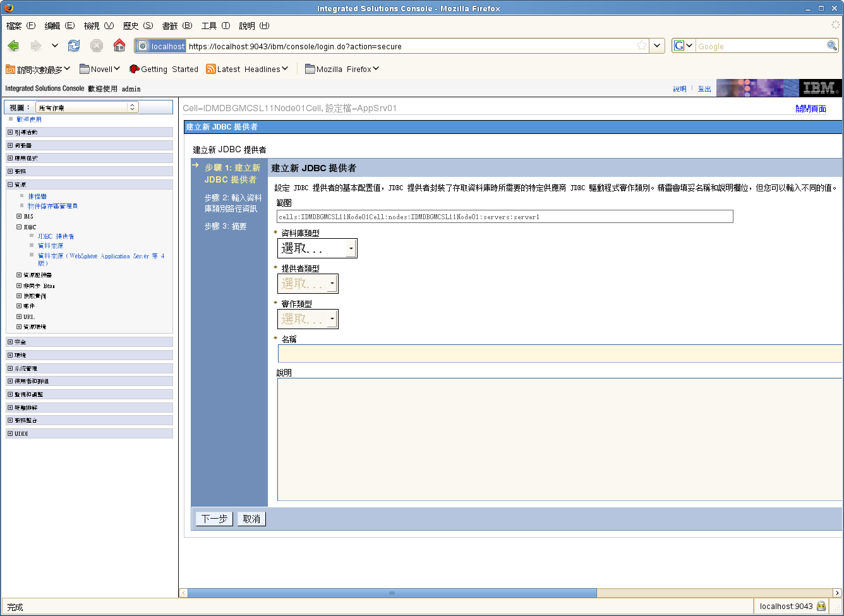This screenshot has width=844, height=616.
Task: Go to the Home page icon
Action: (x=119, y=45)
